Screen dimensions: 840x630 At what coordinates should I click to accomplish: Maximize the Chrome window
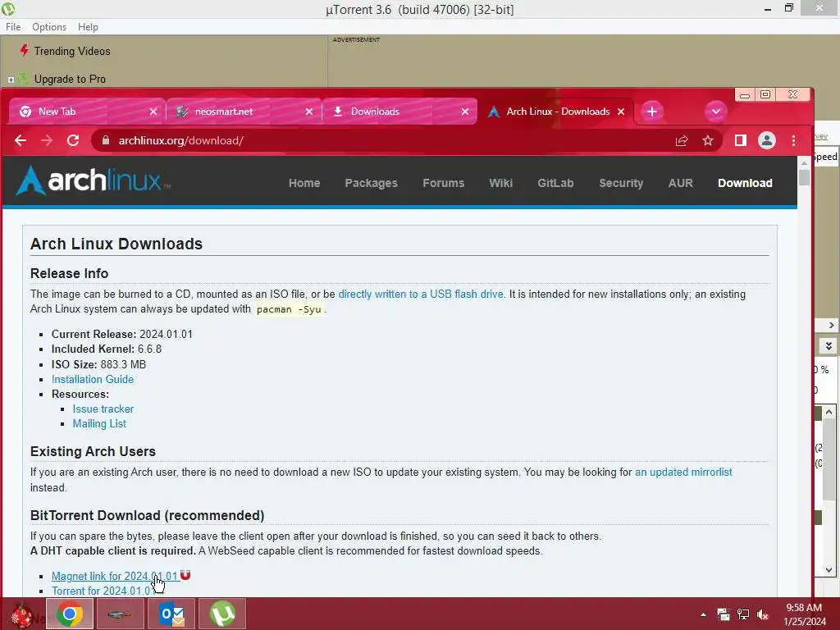point(765,94)
